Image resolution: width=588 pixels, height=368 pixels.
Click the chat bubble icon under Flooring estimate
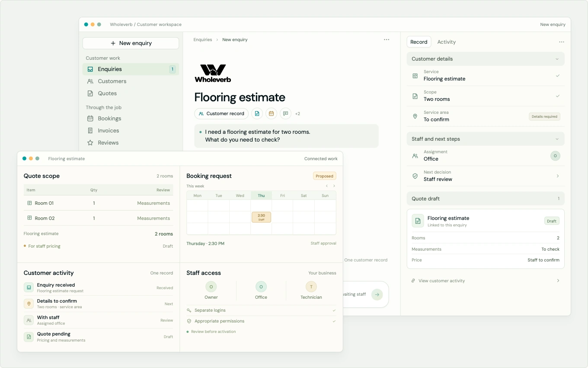click(x=285, y=113)
